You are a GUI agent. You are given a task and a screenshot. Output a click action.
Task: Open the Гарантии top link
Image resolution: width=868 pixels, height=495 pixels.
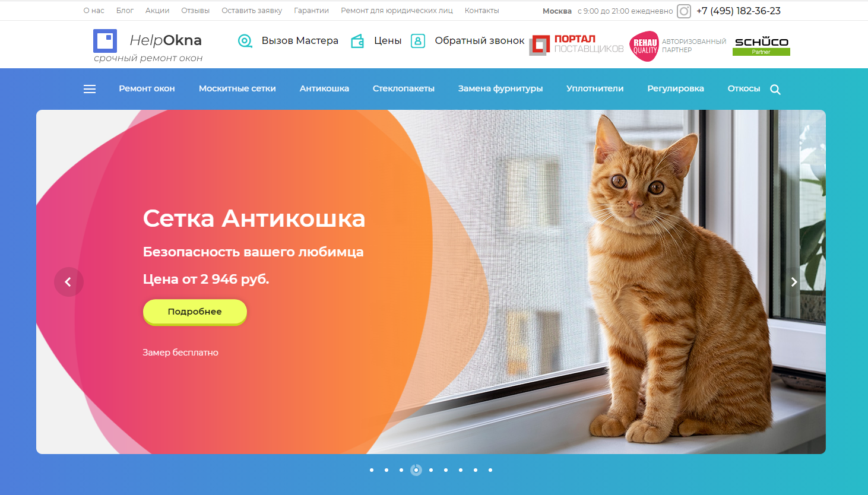[x=311, y=11]
